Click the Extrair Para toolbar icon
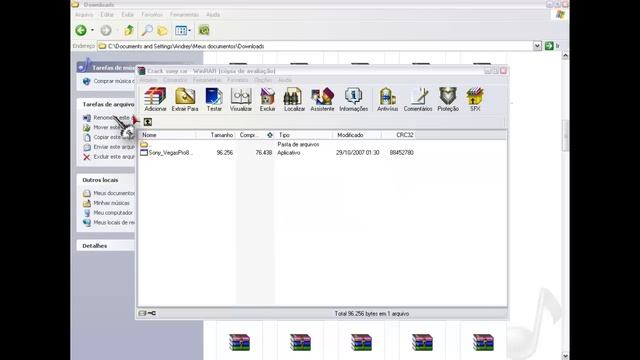The height and width of the screenshot is (360, 640). pyautogui.click(x=185, y=99)
